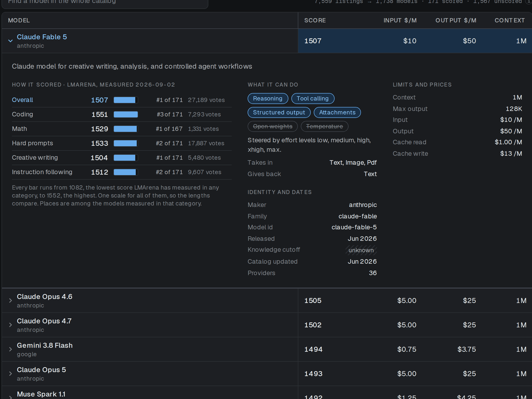This screenshot has height=399, width=532.
Task: Click the 27,189 votes text
Action: pyautogui.click(x=206, y=100)
